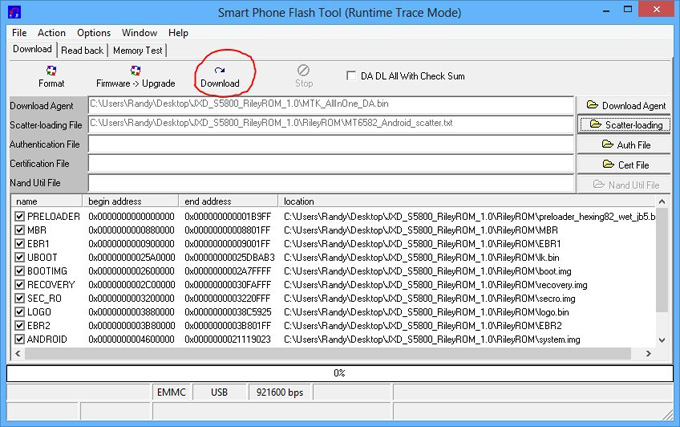Click the Authentication File field
The image size is (680, 427).
[x=331, y=144]
